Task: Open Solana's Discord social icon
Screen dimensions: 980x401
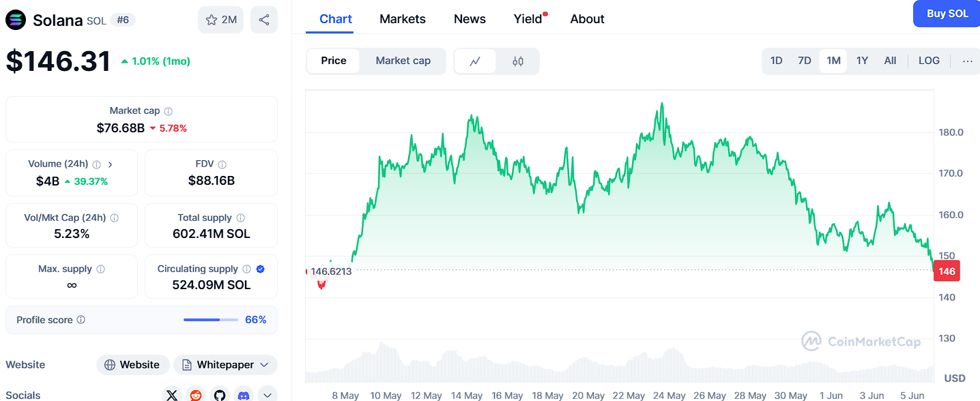Action: point(243,395)
